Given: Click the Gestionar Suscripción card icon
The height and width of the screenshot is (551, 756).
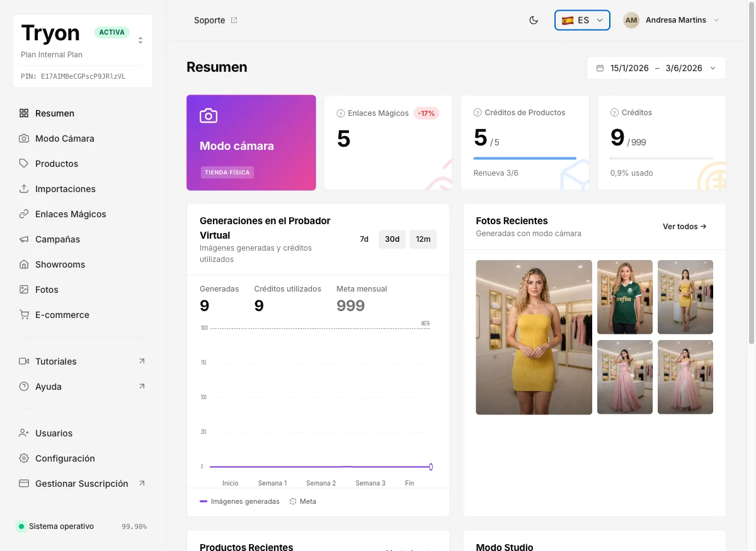Looking at the screenshot, I should click(24, 484).
